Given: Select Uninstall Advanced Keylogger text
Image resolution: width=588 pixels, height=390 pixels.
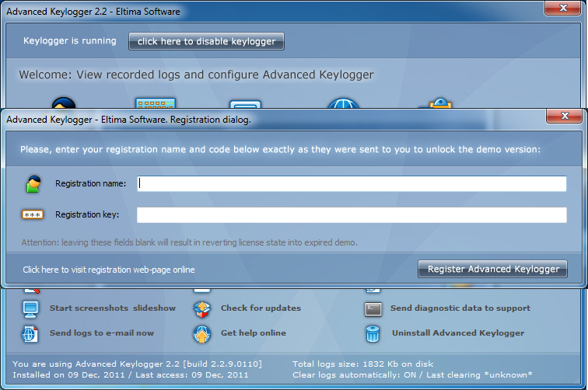Looking at the screenshot, I should [x=457, y=333].
